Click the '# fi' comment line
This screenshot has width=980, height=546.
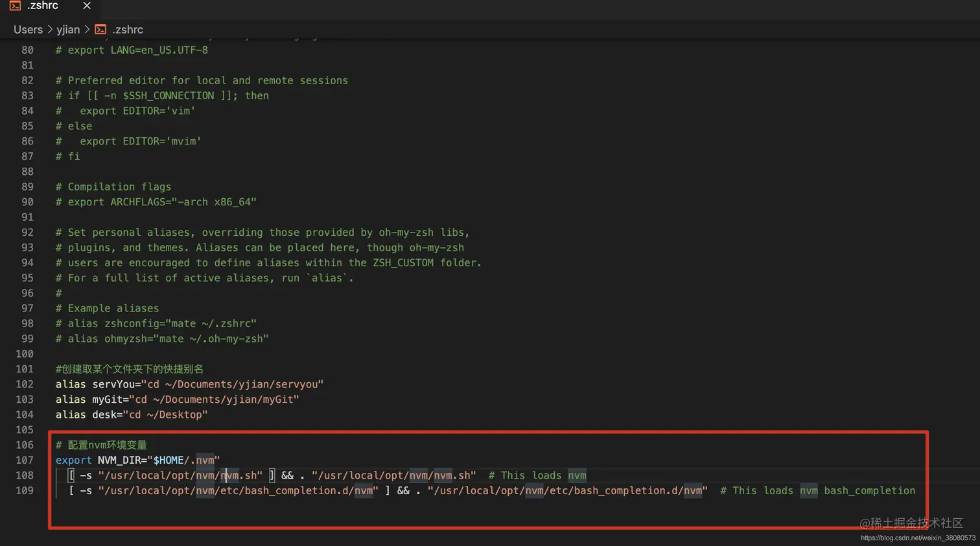[67, 157]
